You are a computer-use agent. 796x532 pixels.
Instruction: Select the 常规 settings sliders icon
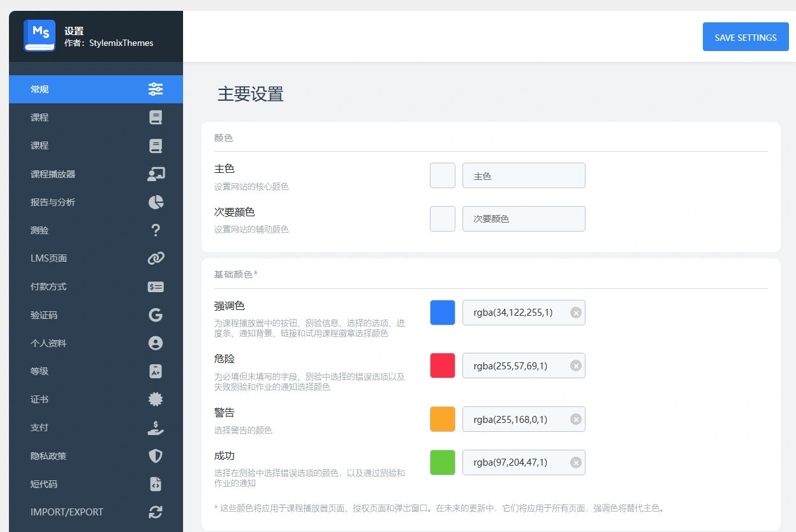pos(156,89)
